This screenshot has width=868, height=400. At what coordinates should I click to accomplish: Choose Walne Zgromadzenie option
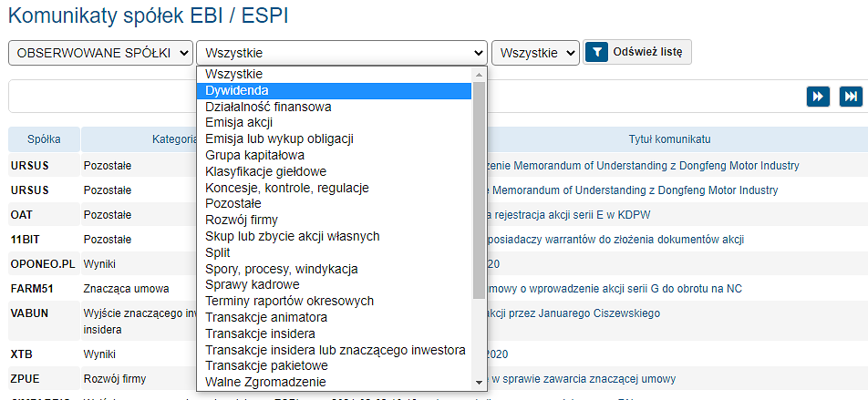[x=265, y=382]
